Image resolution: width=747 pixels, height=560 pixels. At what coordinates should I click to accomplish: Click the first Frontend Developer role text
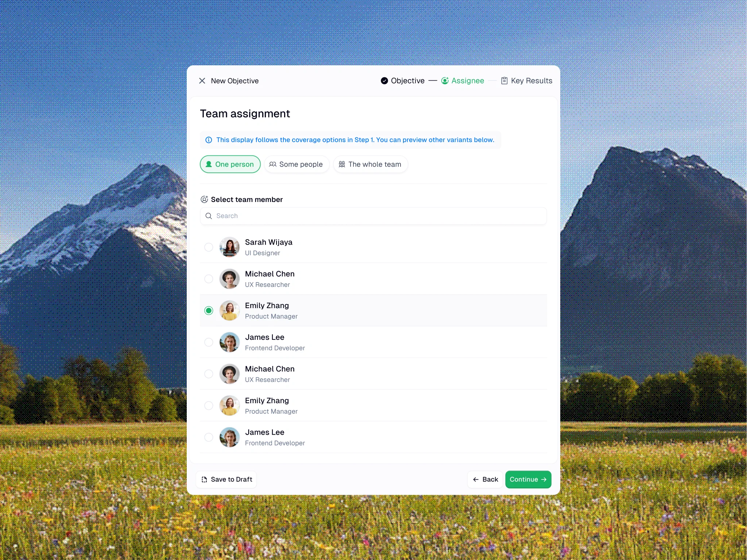click(275, 348)
